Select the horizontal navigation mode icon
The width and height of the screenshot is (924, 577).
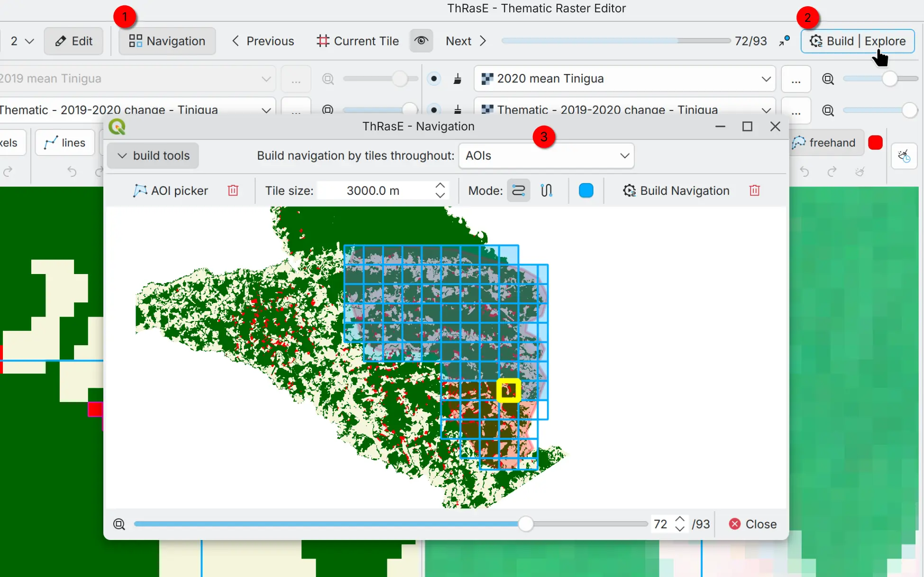(x=518, y=191)
